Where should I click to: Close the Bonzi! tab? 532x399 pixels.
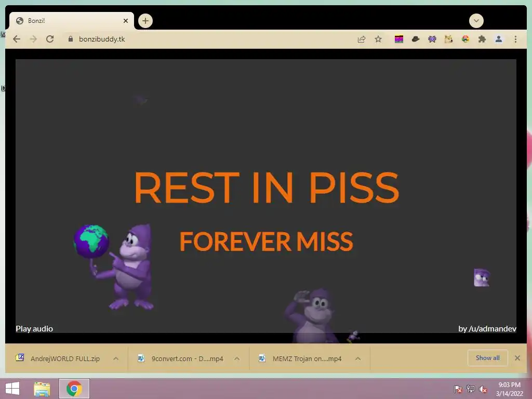click(x=126, y=21)
